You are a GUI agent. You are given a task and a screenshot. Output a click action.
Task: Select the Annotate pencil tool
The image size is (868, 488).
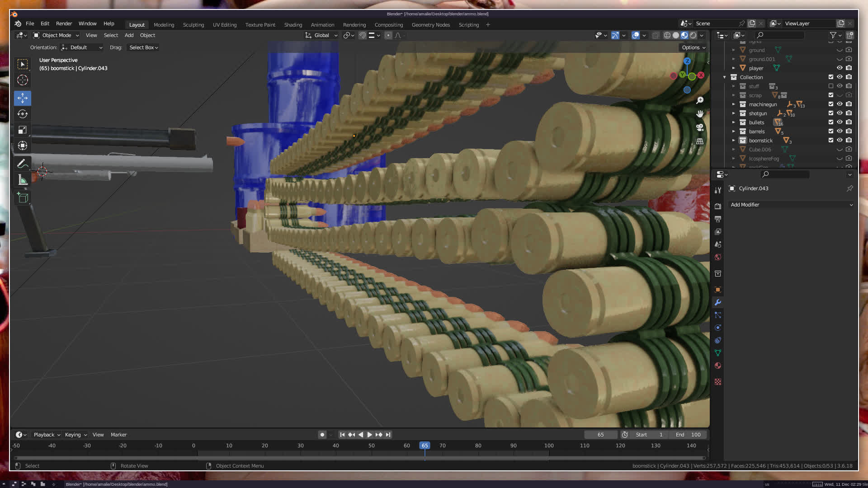(22, 164)
